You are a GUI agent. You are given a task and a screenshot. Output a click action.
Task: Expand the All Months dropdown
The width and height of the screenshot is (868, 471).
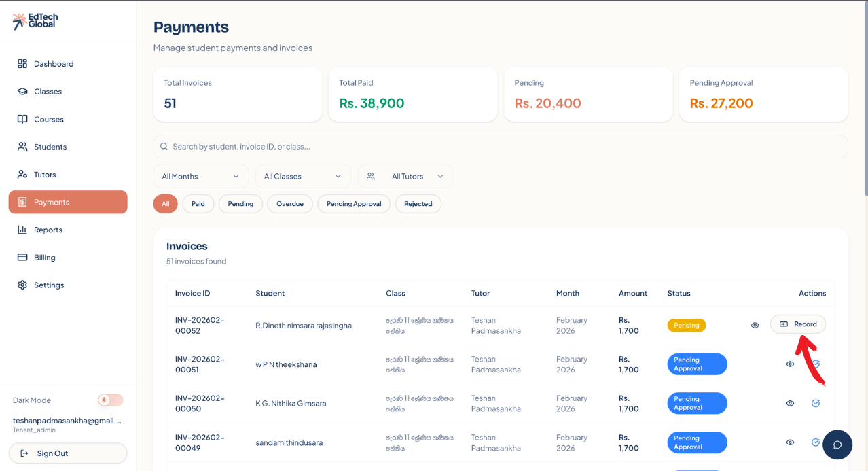pos(200,177)
